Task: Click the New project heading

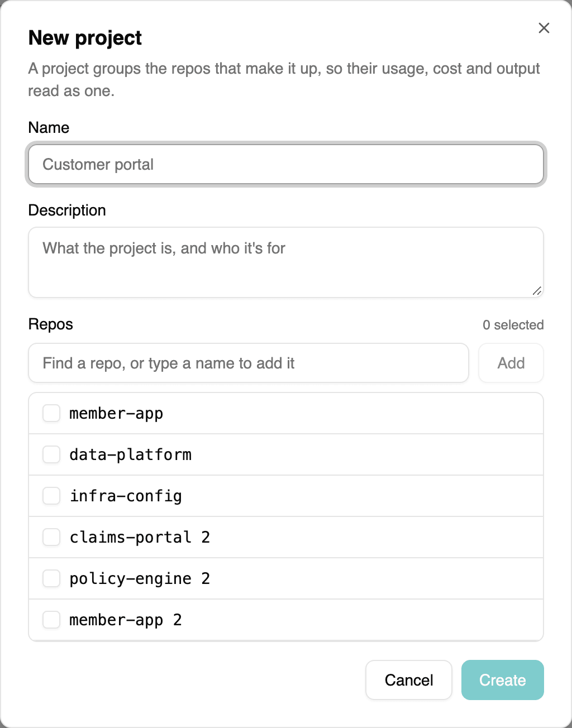Action: (85, 37)
